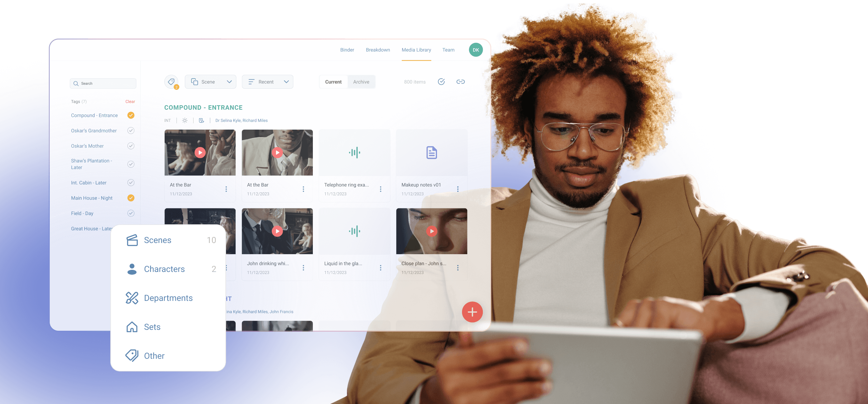The width and height of the screenshot is (868, 404).
Task: Click the day weather sun icon under Compound - Entrance
Action: (x=184, y=120)
